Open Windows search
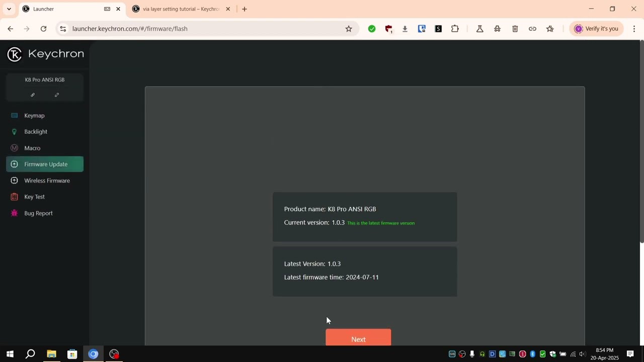The height and width of the screenshot is (362, 644). pyautogui.click(x=30, y=354)
